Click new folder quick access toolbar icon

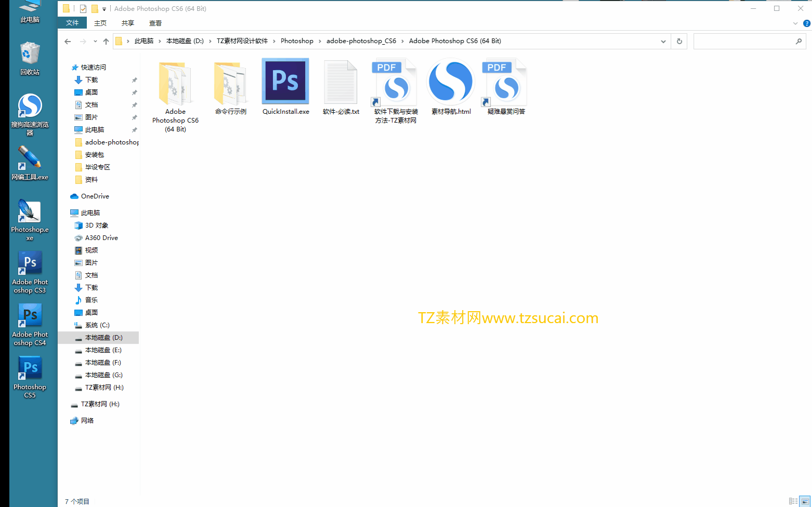[x=95, y=8]
